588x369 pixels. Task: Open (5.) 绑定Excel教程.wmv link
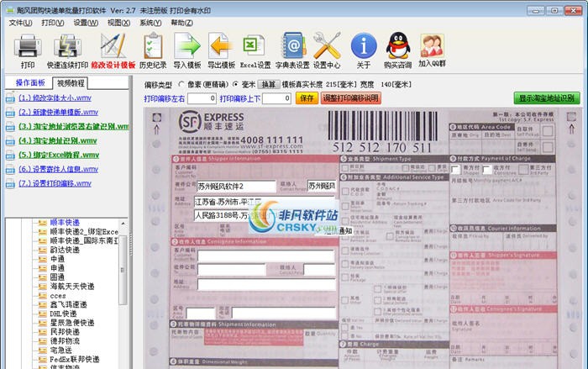(59, 155)
